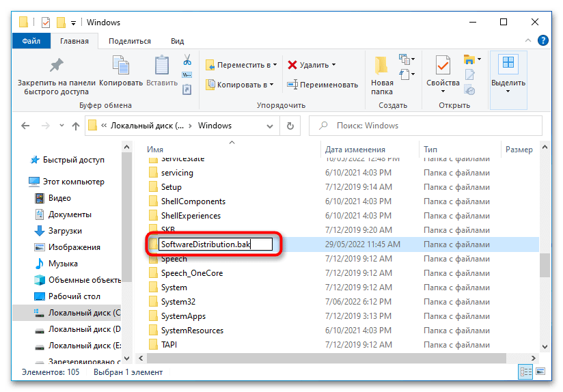The width and height of the screenshot is (563, 392).
Task: Click the Edit icon in Открыть group
Action: pos(469,74)
